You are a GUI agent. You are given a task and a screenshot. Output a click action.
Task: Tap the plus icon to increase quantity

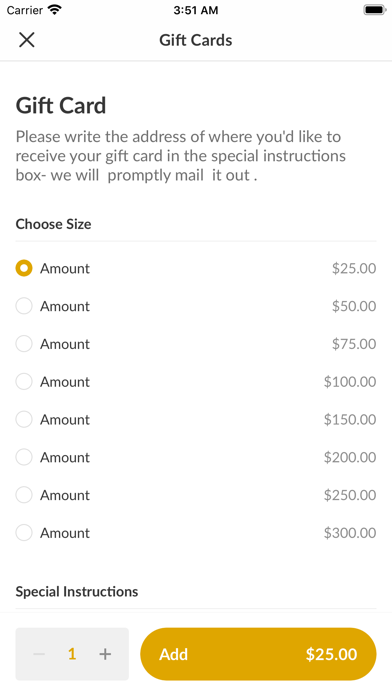pyautogui.click(x=105, y=654)
